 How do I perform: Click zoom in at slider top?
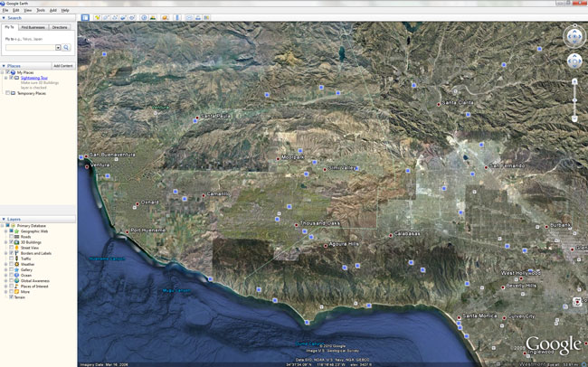click(x=574, y=81)
